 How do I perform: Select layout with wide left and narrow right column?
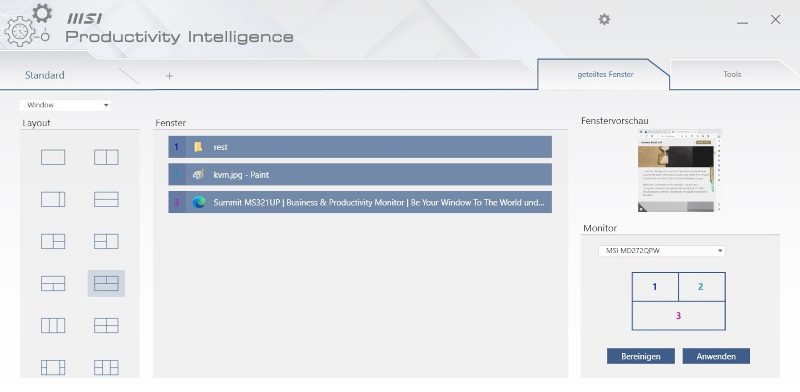[53, 199]
